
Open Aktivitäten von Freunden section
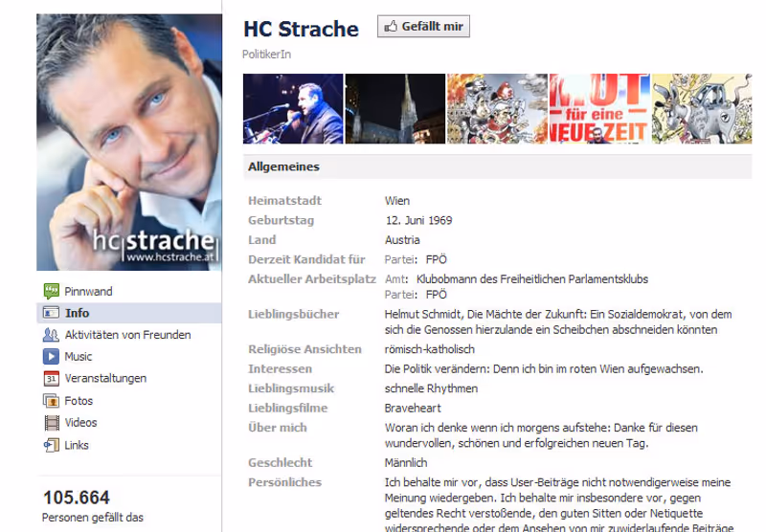coord(129,335)
